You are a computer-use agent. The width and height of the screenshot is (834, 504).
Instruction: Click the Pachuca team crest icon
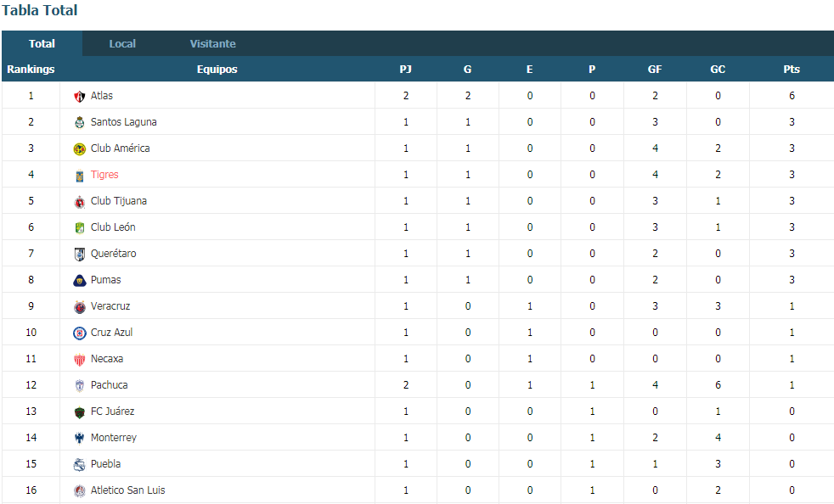coord(79,385)
